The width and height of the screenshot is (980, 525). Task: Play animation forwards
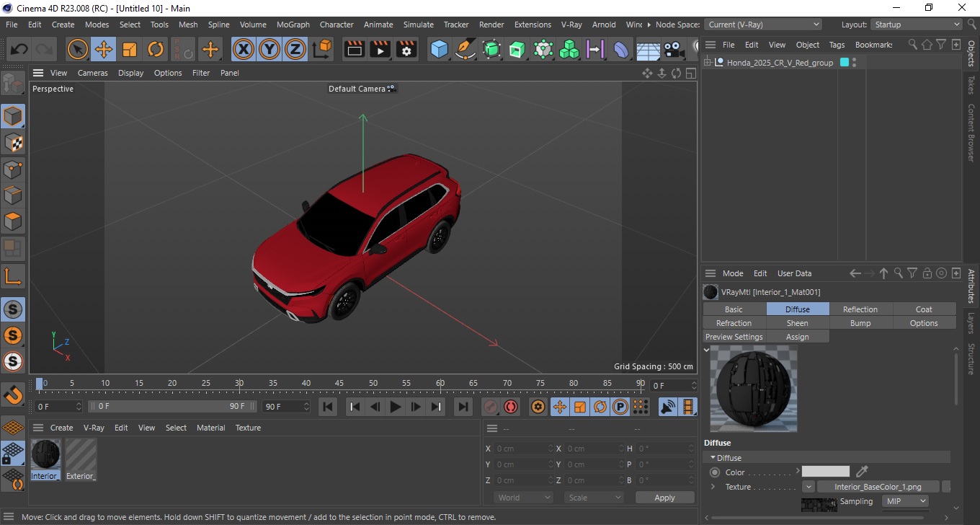tap(395, 407)
